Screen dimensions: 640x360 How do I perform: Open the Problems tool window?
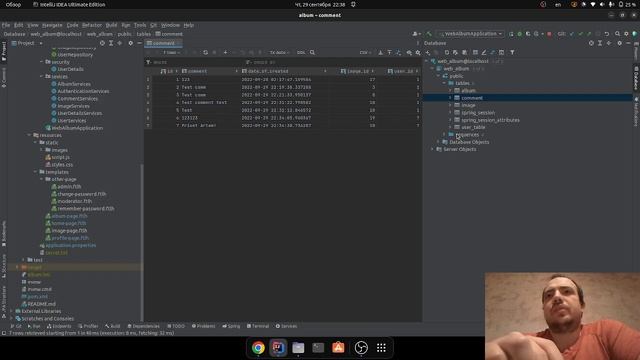click(x=203, y=326)
